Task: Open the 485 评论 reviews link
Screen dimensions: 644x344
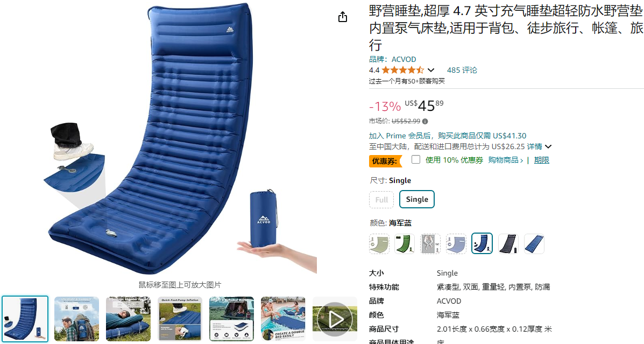Action: (x=462, y=71)
